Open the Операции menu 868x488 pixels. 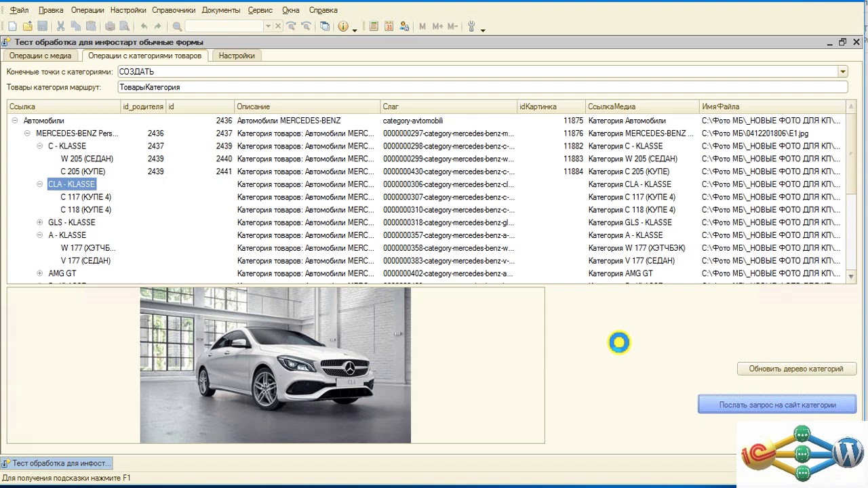[x=87, y=10]
